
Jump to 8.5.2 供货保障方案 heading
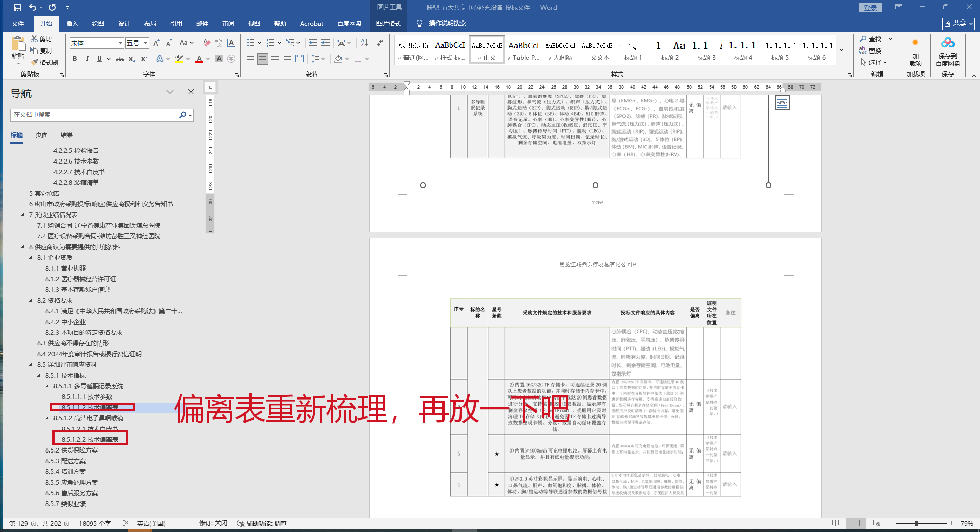click(71, 450)
